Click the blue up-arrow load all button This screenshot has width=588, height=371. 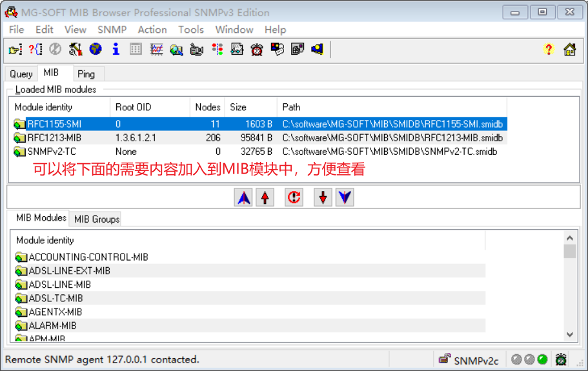[x=243, y=197]
